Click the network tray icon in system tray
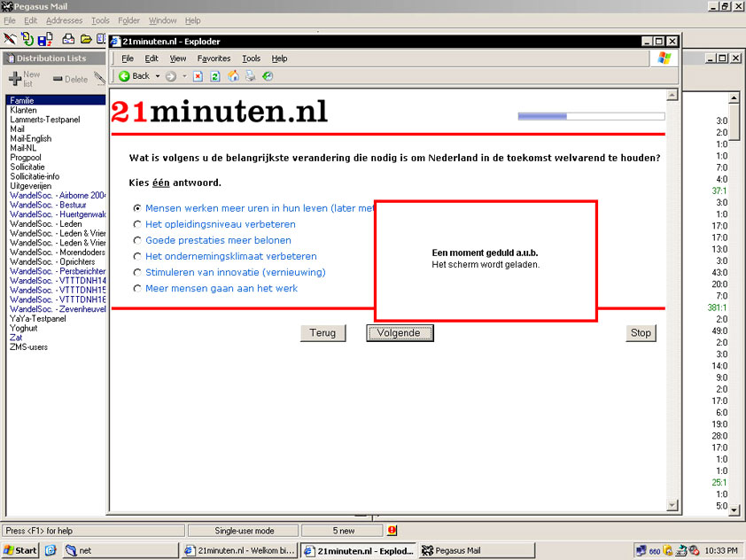 tap(641, 550)
